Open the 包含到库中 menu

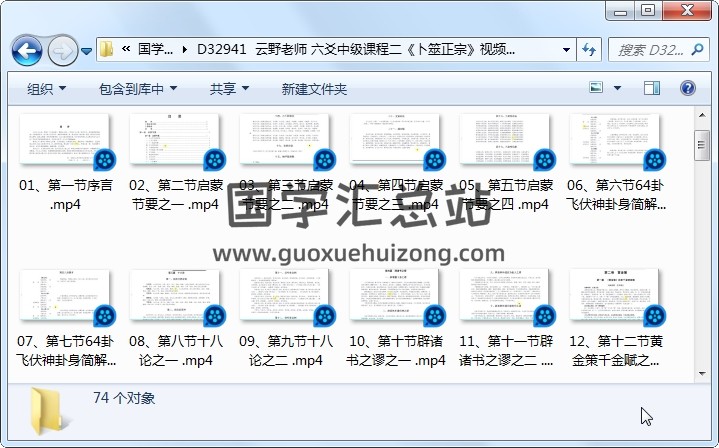click(137, 89)
